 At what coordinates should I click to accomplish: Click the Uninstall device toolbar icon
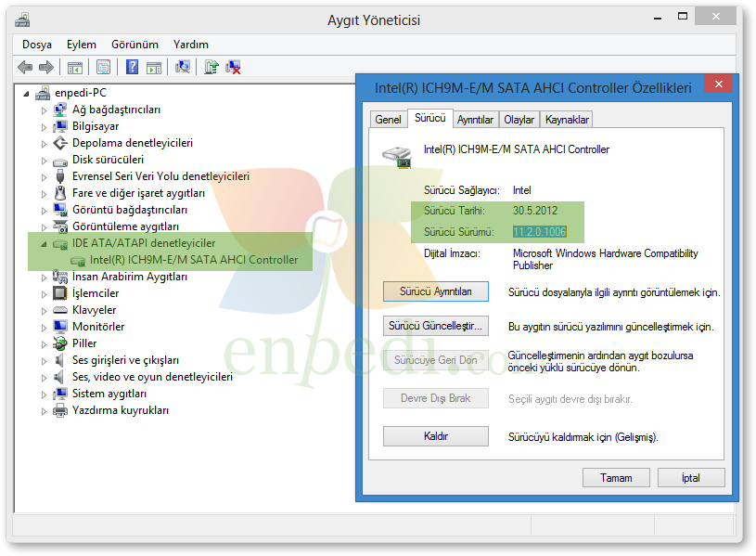[x=233, y=67]
